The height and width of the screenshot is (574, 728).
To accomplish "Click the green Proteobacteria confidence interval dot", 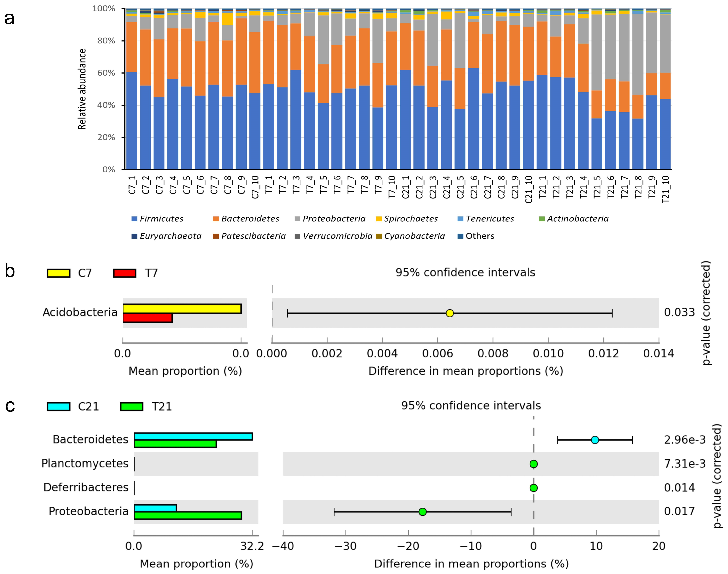I will (423, 512).
